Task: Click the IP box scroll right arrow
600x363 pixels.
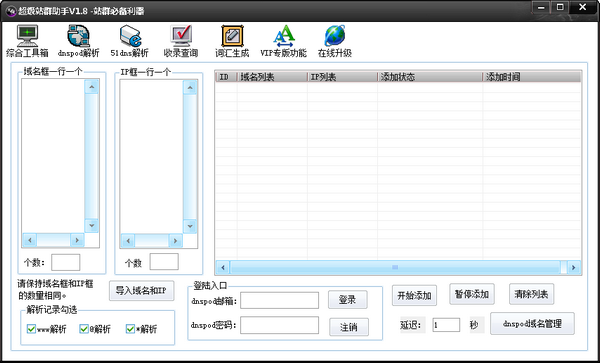Action: pos(175,241)
